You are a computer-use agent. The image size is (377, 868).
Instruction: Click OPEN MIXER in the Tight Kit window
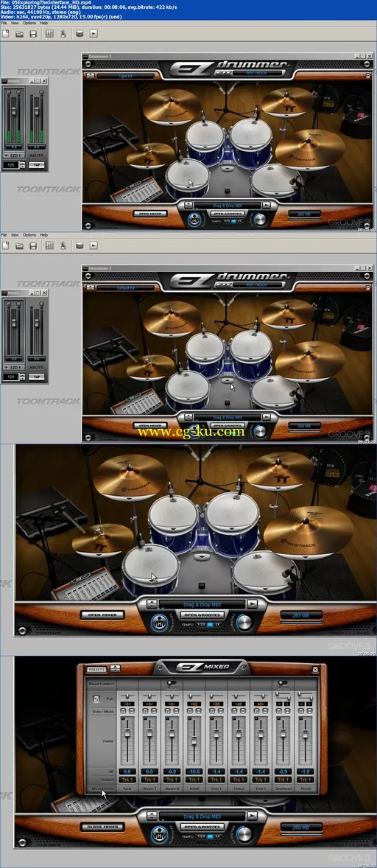pos(149,214)
